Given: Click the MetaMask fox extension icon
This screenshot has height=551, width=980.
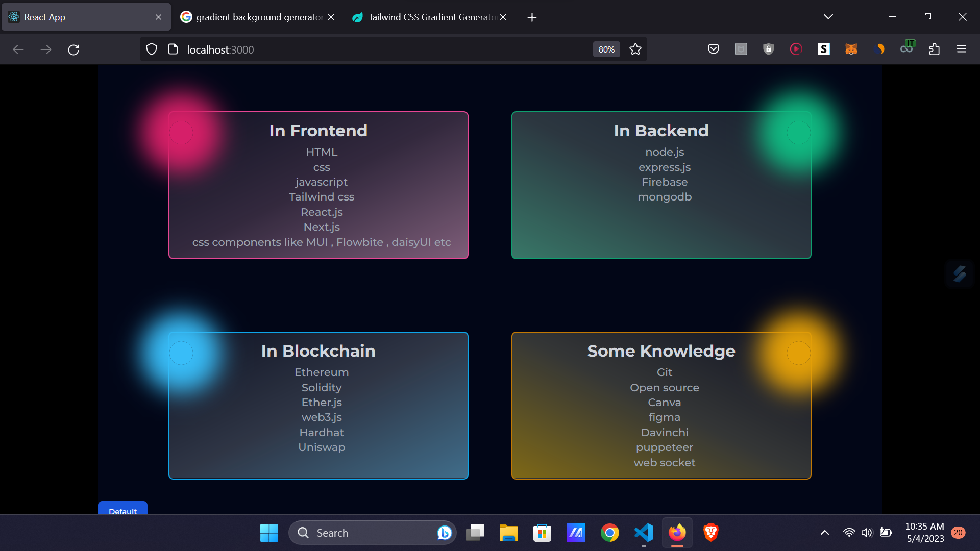Looking at the screenshot, I should 851,49.
